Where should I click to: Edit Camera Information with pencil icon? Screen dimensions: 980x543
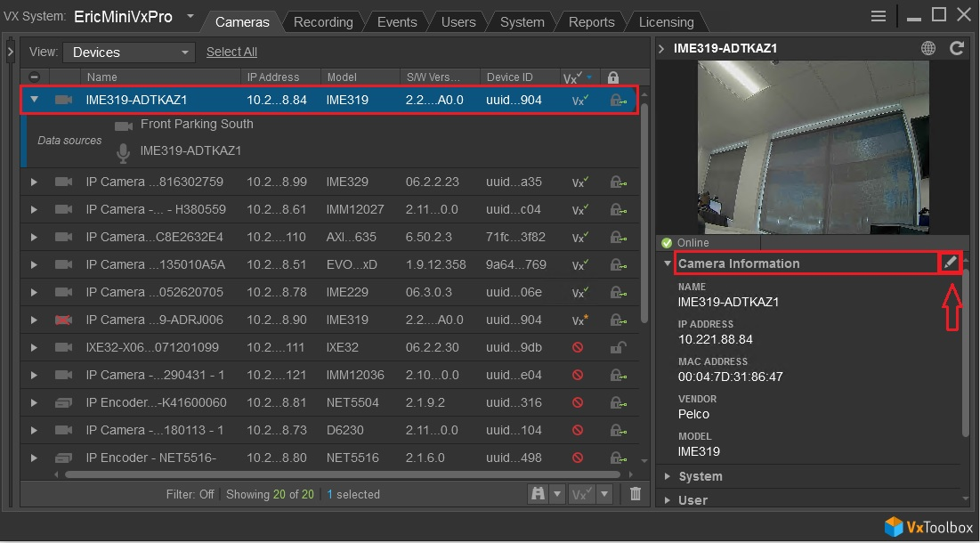(x=950, y=263)
